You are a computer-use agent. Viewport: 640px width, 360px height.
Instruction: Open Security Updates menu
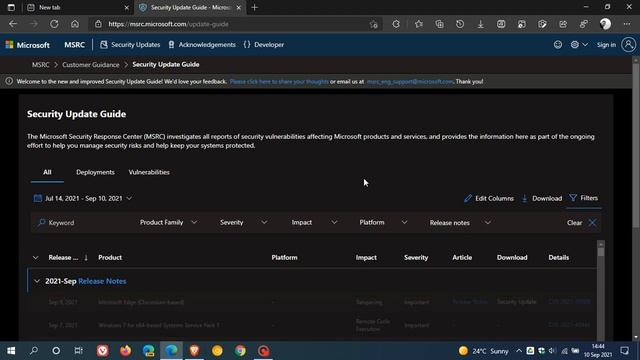click(x=130, y=44)
